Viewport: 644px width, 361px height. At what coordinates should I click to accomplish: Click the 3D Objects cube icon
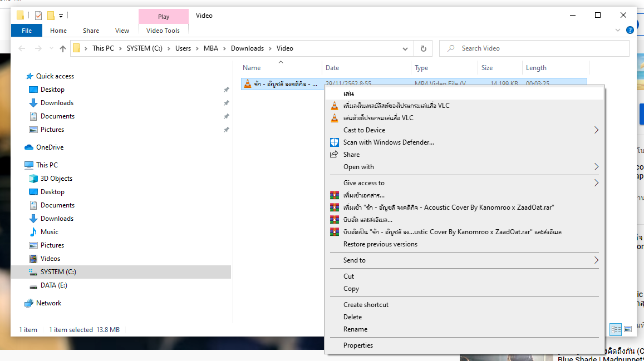point(33,179)
